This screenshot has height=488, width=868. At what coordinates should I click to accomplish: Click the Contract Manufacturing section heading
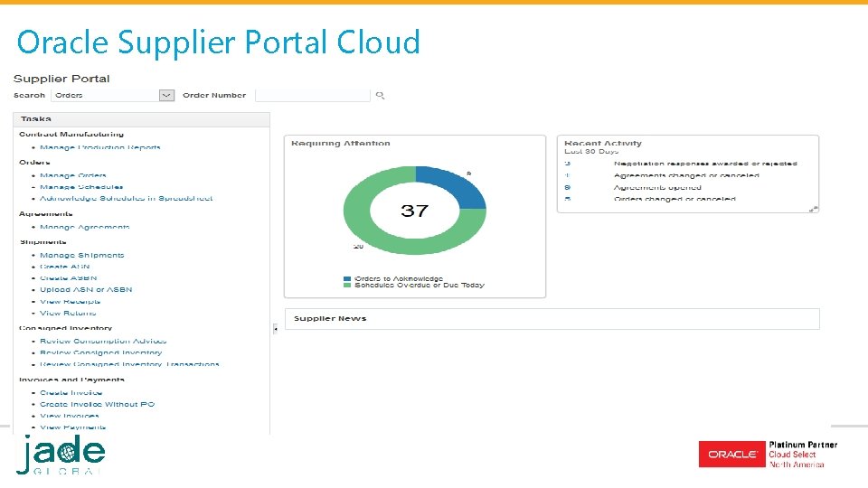71,134
